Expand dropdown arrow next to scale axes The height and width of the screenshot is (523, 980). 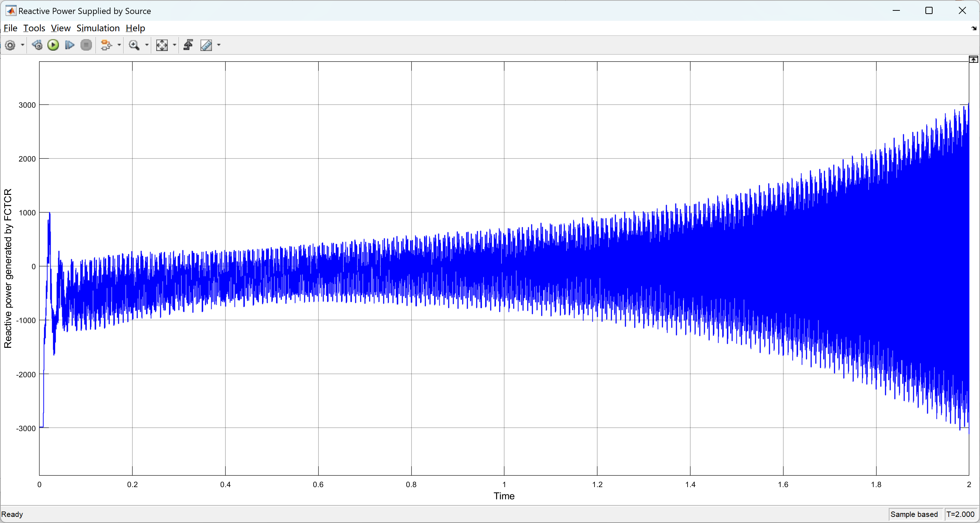[175, 45]
